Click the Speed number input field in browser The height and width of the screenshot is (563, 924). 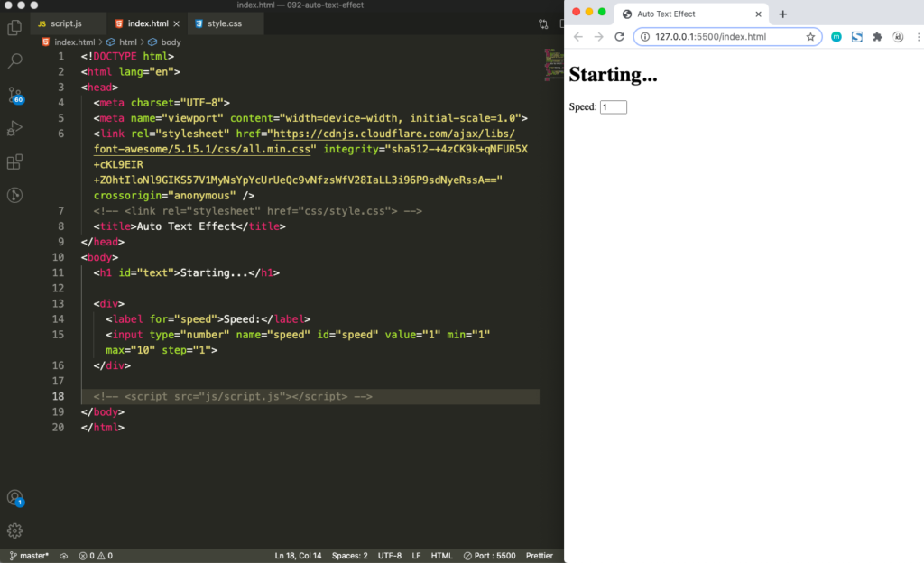[613, 107]
